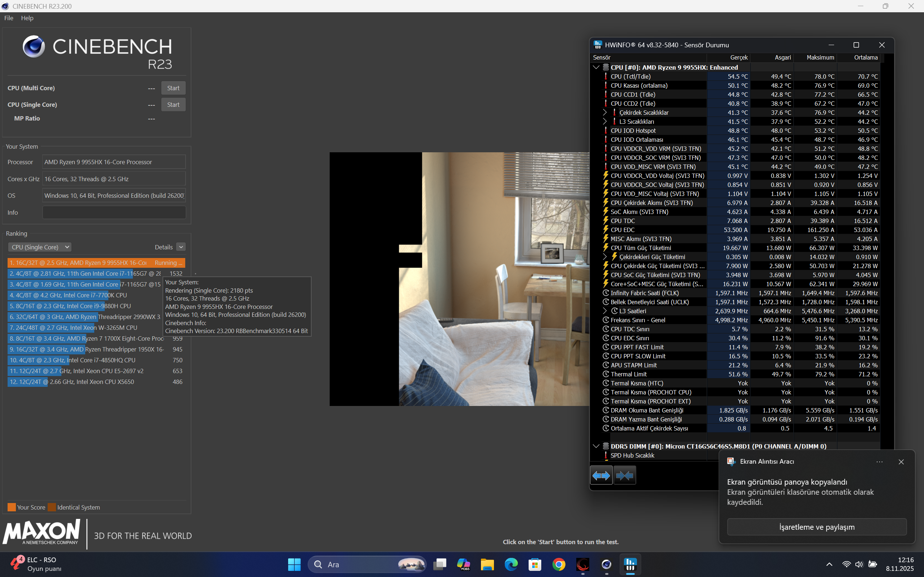Expand the ranking Details dropdown arrow

[181, 247]
